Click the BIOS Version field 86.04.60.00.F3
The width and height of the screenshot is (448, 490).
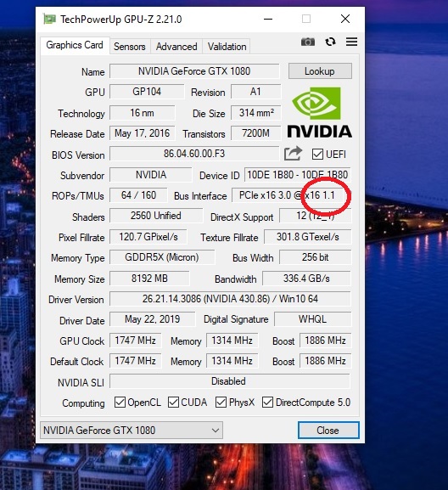194,154
